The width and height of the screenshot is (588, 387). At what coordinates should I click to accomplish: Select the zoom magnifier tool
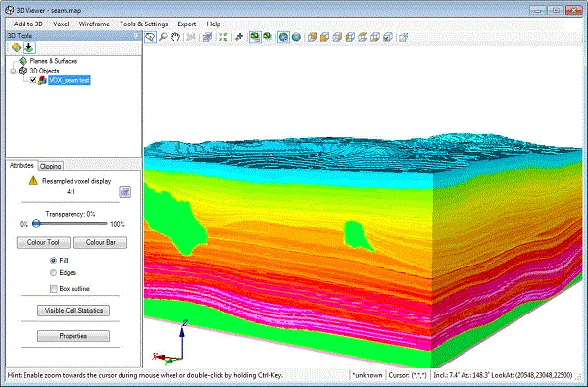tap(163, 37)
